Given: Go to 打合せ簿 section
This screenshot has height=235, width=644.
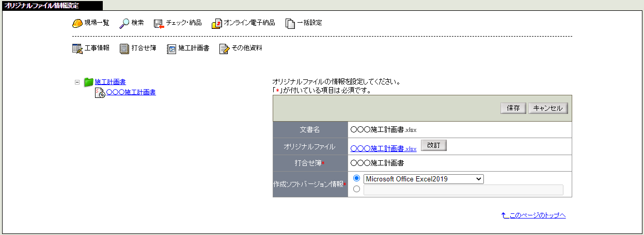Looking at the screenshot, I should 144,48.
